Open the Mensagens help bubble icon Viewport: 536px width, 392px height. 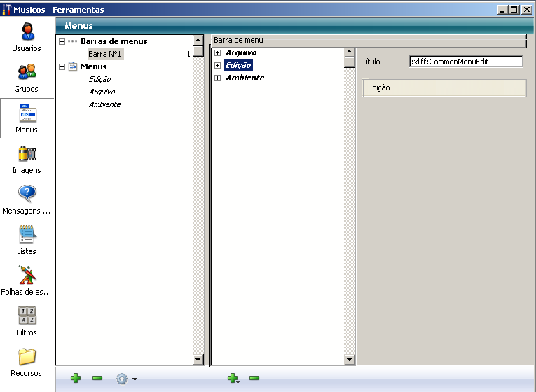point(27,193)
